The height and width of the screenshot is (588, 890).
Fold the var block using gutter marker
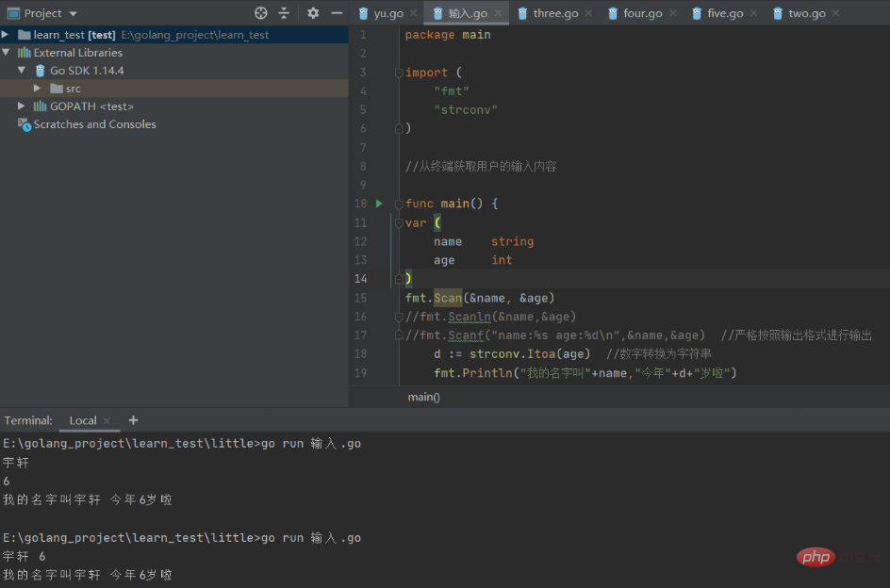399,223
